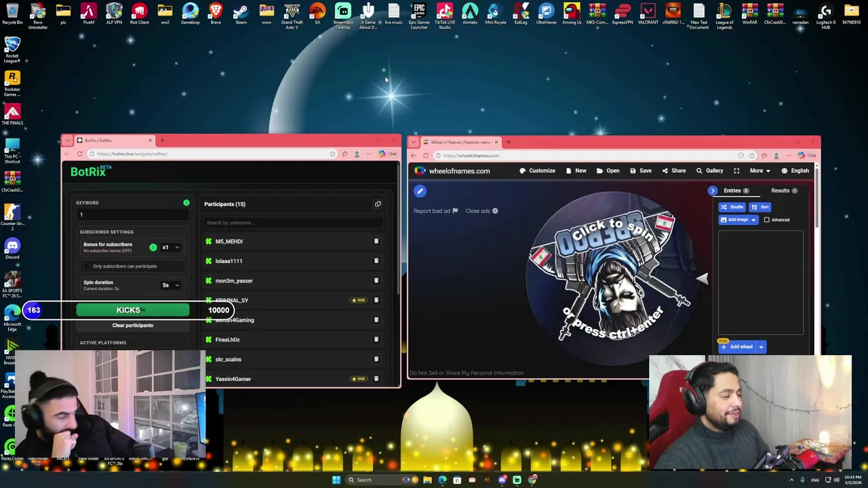The image size is (868, 488).
Task: Toggle fullscreen on Wheel of Names
Action: pyautogui.click(x=736, y=171)
